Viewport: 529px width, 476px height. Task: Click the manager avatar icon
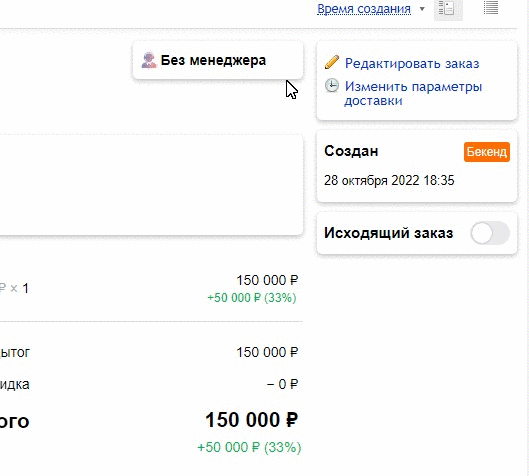point(149,60)
